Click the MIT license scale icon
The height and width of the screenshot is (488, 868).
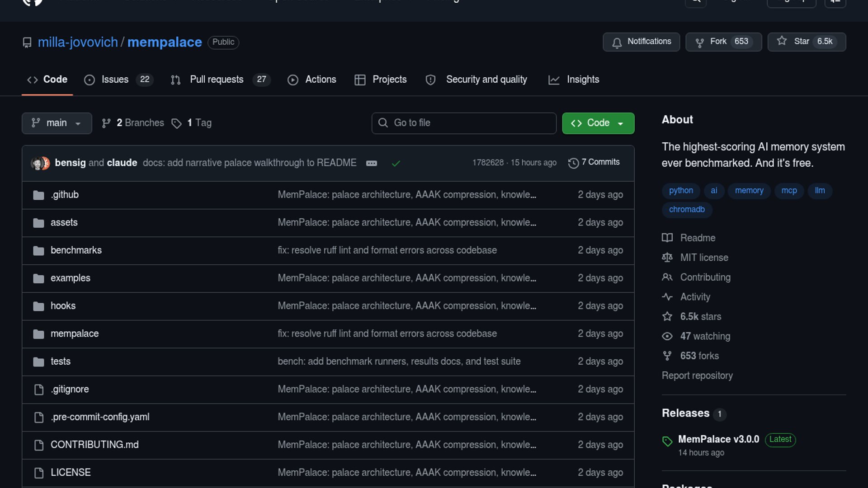667,258
